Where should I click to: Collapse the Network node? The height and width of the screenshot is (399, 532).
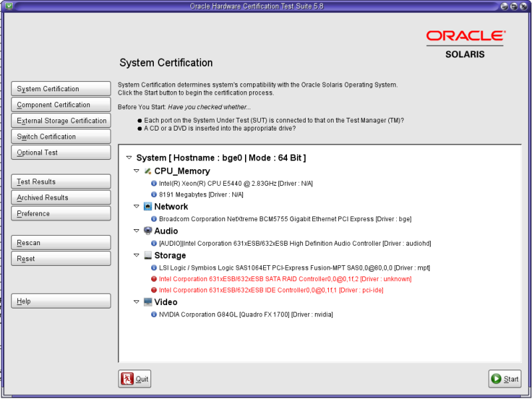coord(136,206)
